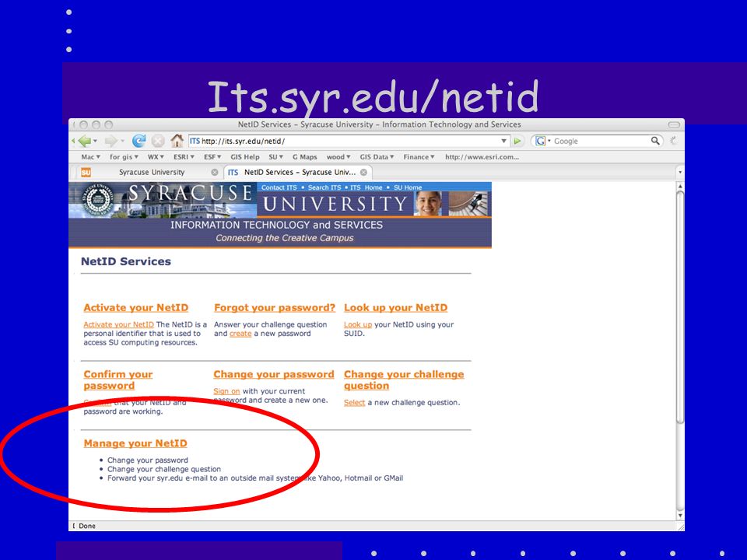The image size is (747, 560).
Task: Click the window toolbar toggle pill button
Action: (674, 124)
